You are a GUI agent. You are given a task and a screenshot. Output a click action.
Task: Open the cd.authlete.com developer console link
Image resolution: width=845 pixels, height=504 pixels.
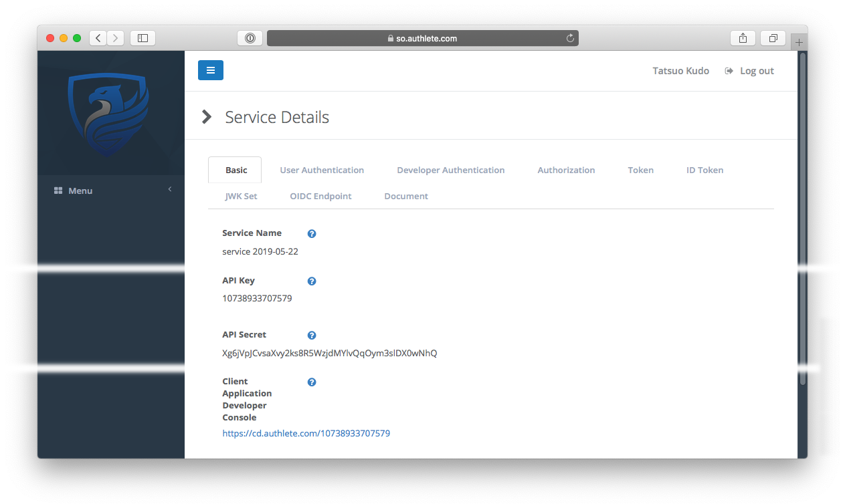tap(306, 433)
